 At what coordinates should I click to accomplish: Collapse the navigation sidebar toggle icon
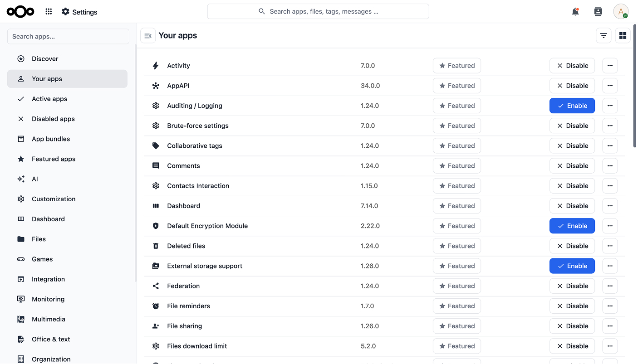[148, 36]
